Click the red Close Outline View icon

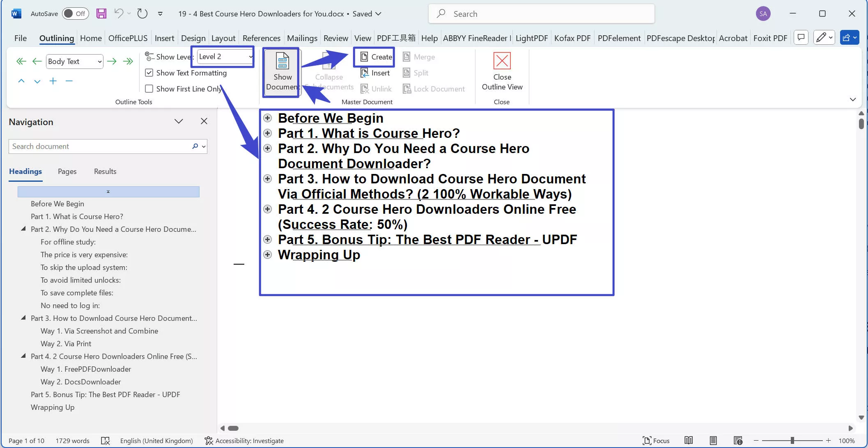(x=502, y=61)
